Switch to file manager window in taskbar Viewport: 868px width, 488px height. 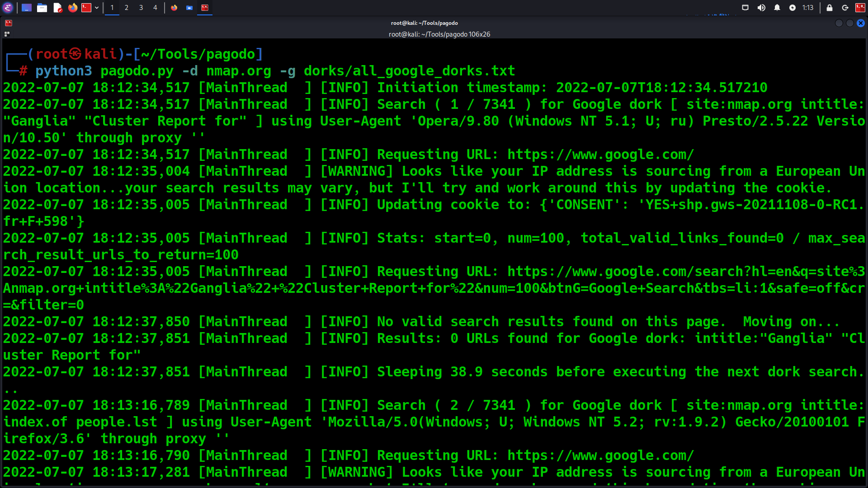(189, 8)
